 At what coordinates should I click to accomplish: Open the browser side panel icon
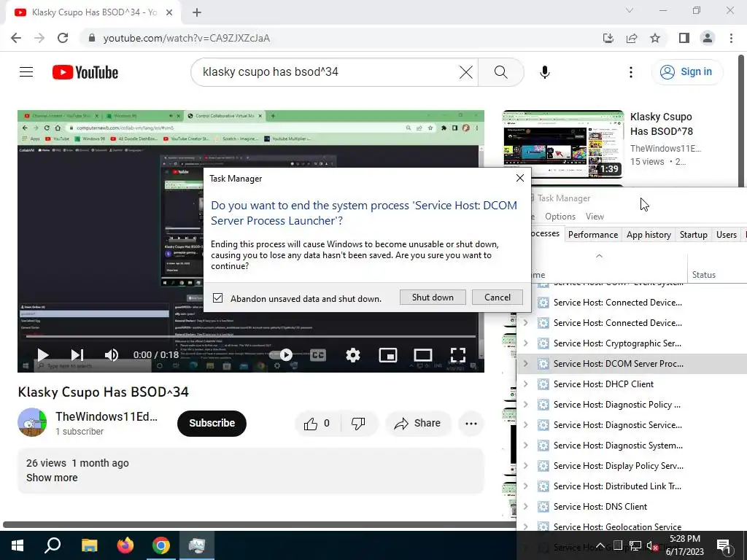click(684, 38)
